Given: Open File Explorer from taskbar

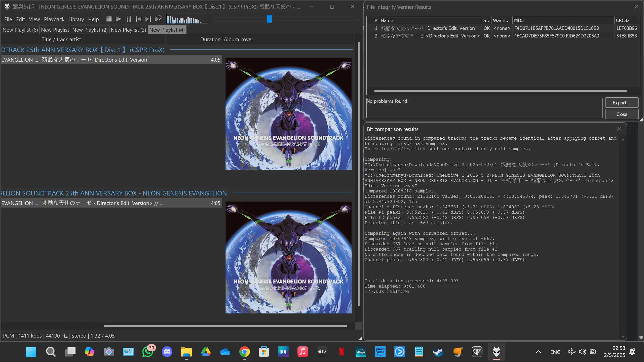Looking at the screenshot, I should coord(186,352).
